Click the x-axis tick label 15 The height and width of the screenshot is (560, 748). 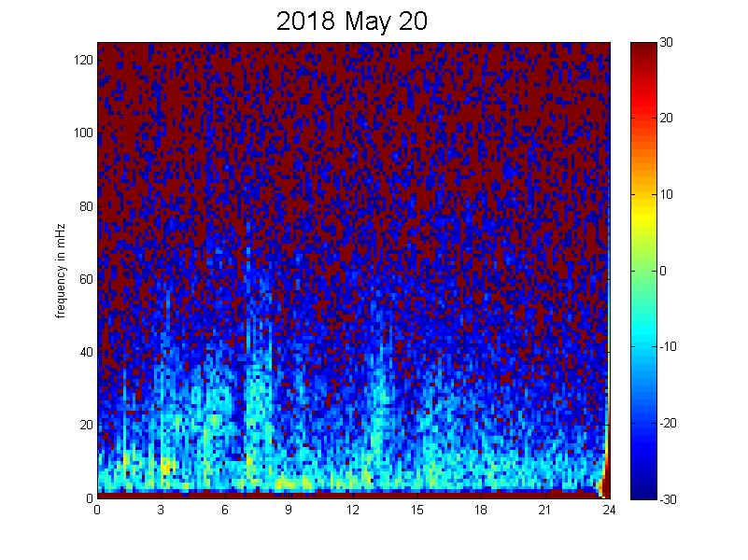point(416,510)
